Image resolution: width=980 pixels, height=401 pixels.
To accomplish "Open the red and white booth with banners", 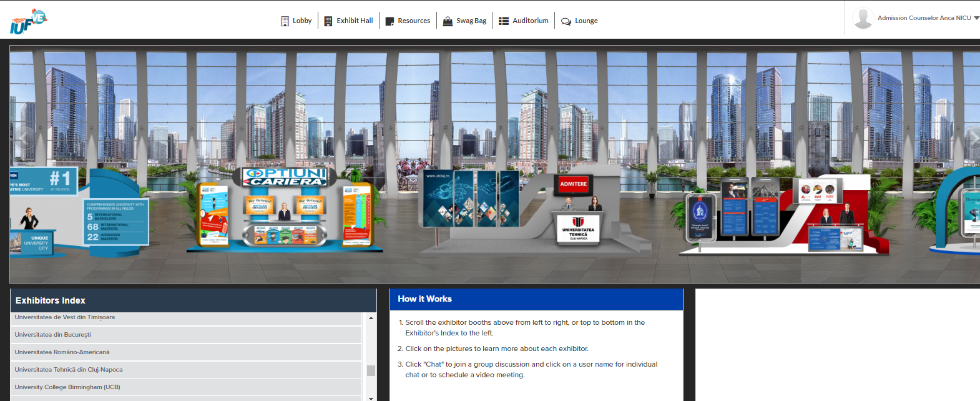I will 783,215.
